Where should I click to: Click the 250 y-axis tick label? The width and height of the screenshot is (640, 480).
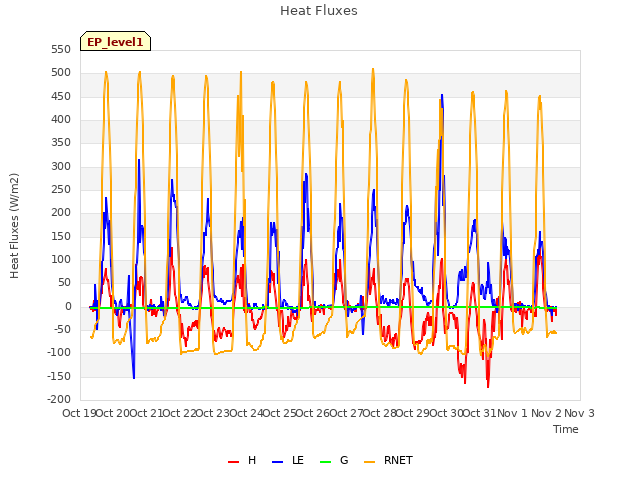tap(61, 189)
